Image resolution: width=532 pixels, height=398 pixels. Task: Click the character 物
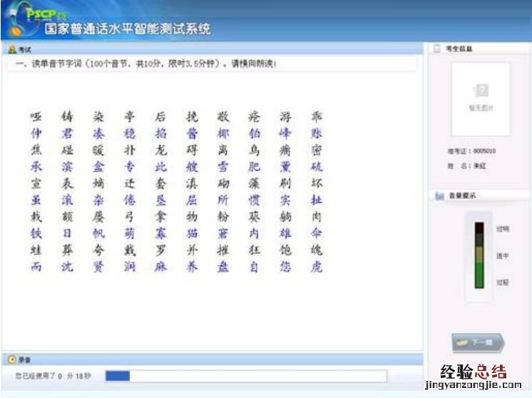192,216
